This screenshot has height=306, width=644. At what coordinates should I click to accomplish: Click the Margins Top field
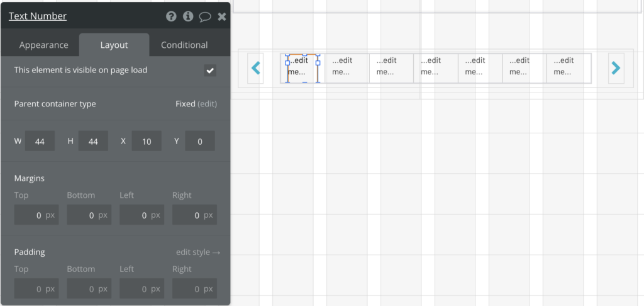coord(36,215)
